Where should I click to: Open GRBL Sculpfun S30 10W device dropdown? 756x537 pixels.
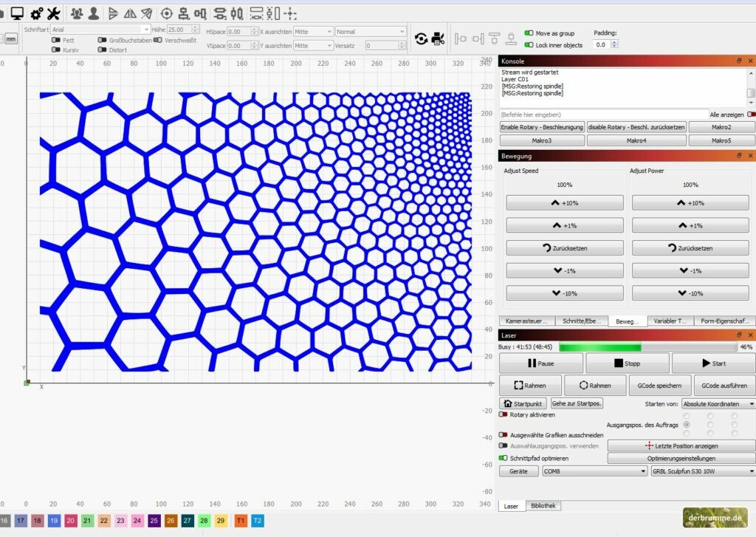click(702, 471)
